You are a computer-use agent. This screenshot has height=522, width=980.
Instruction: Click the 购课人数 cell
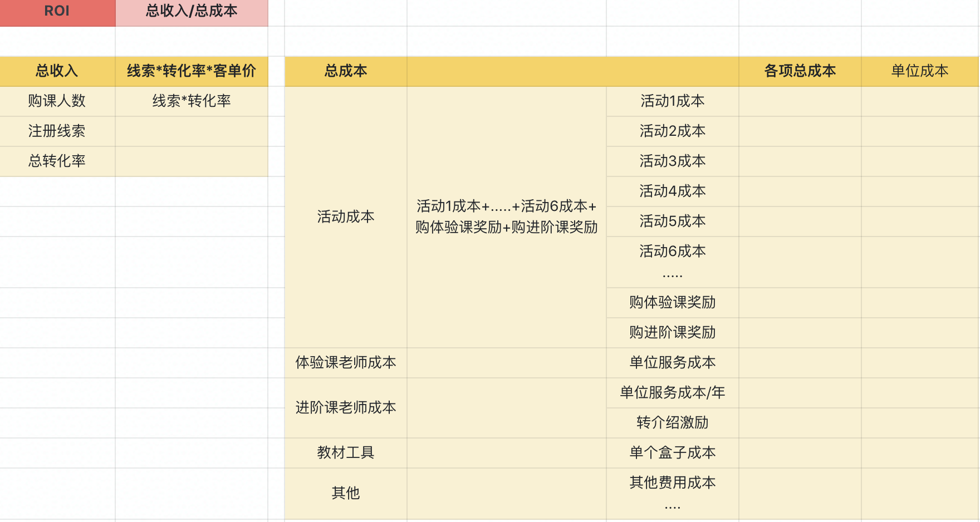click(x=57, y=101)
